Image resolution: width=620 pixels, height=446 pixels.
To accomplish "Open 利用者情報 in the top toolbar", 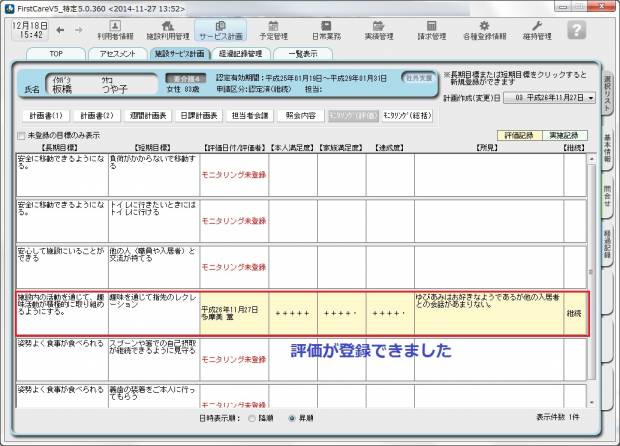I will (x=115, y=29).
